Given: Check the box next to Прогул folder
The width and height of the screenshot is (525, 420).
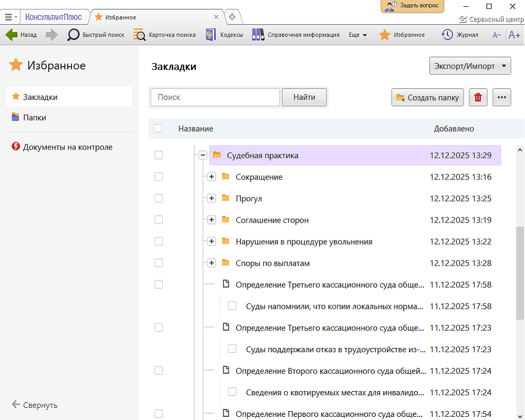Looking at the screenshot, I should (159, 198).
